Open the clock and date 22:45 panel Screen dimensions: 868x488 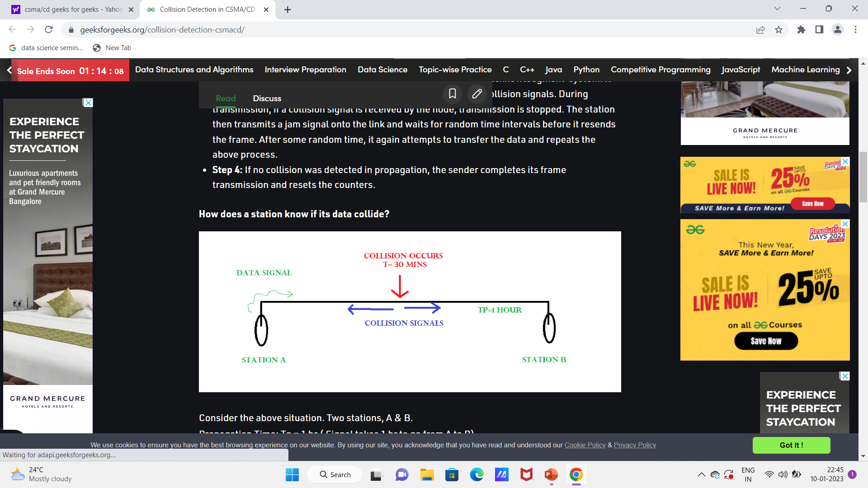827,474
